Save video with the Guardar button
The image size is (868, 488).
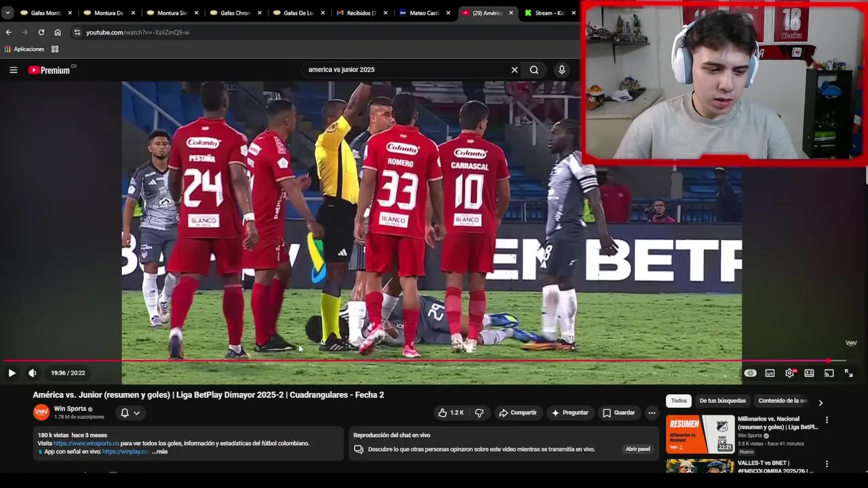(618, 413)
